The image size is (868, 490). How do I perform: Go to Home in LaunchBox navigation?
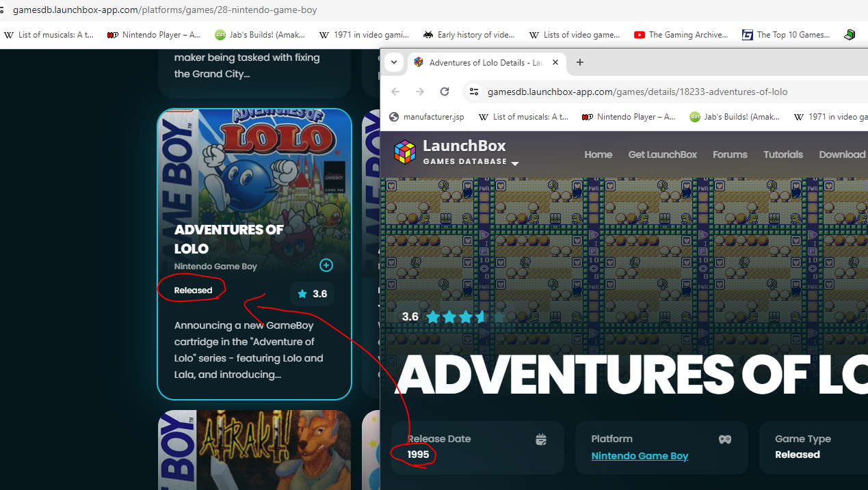click(599, 154)
